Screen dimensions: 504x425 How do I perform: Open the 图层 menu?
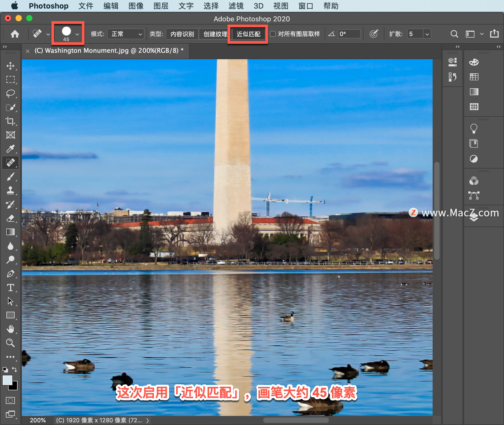coord(161,6)
